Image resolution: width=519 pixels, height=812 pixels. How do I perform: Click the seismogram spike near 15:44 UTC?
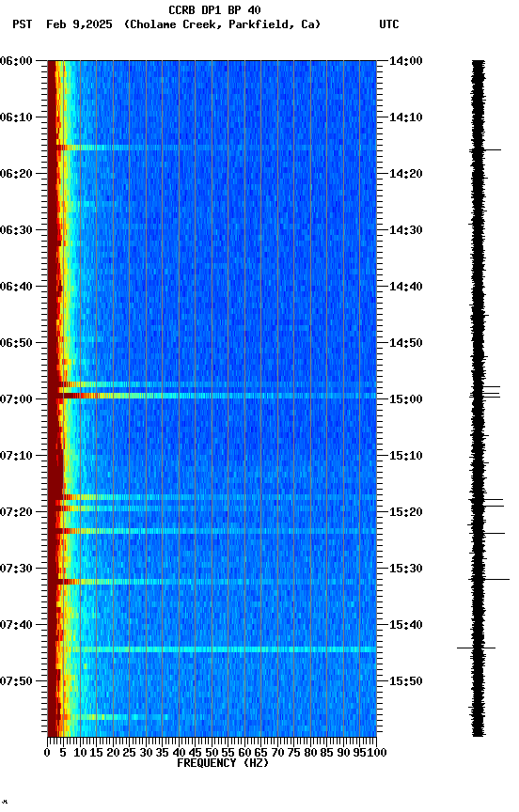[x=477, y=648]
